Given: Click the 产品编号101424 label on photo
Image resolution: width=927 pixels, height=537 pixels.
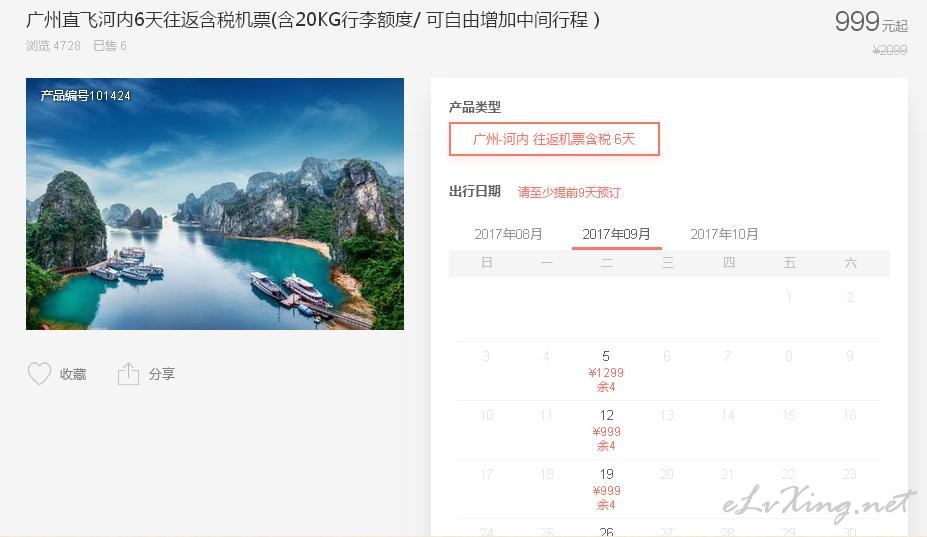Looking at the screenshot, I should (86, 96).
